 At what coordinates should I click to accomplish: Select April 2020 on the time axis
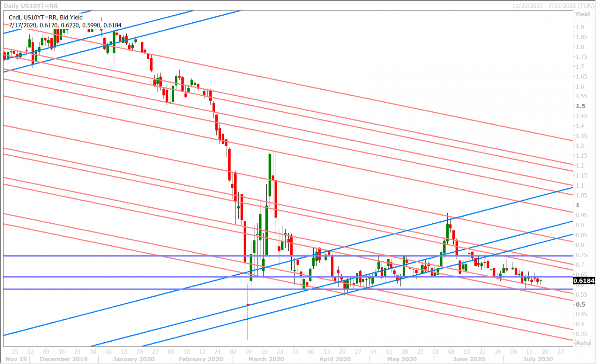tap(335, 359)
